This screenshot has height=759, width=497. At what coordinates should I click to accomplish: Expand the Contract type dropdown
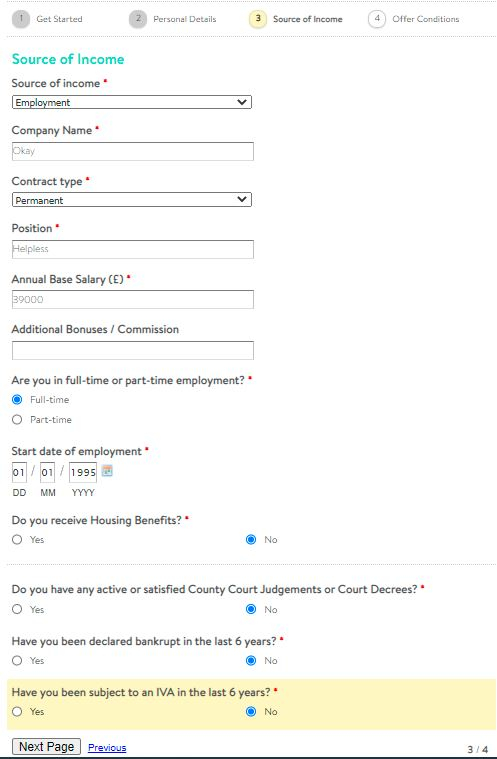tap(132, 200)
